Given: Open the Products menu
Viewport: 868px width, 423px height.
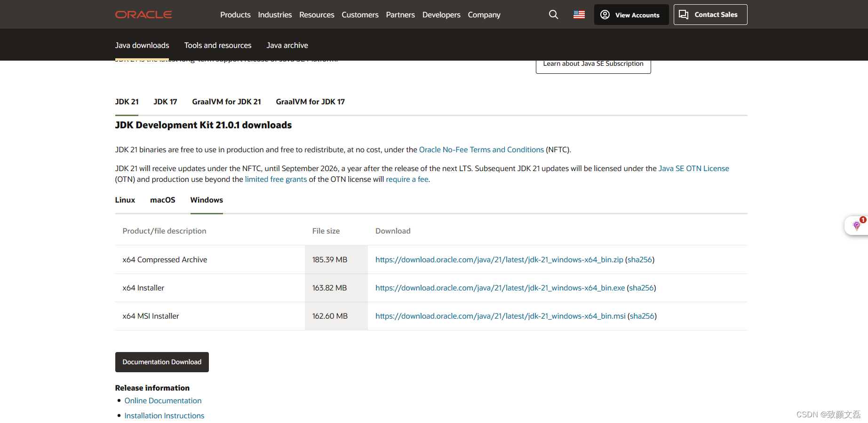Looking at the screenshot, I should point(235,15).
